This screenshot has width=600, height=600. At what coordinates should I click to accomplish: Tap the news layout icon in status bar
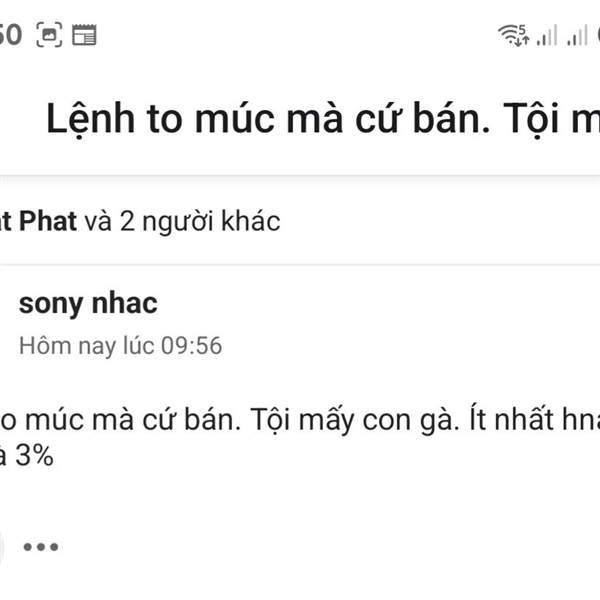coord(84,35)
